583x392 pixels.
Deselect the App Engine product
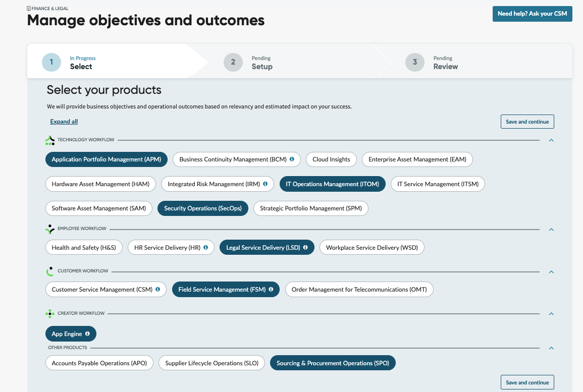click(x=71, y=333)
